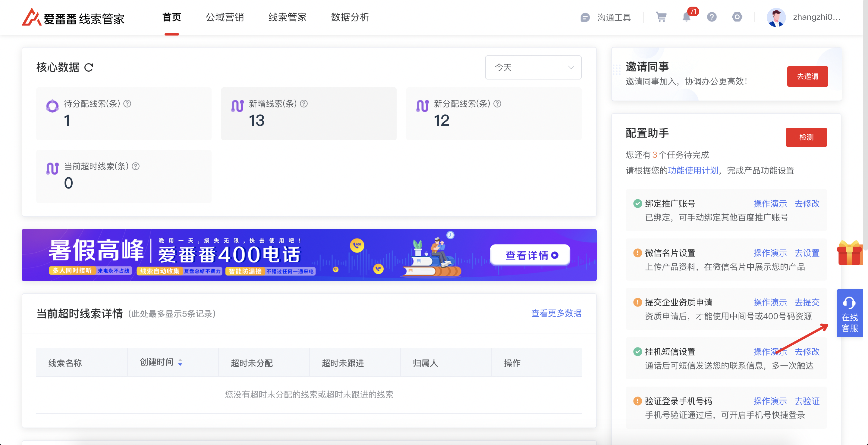
Task: Click 去修改 for 绑定推广账号
Action: pyautogui.click(x=807, y=204)
